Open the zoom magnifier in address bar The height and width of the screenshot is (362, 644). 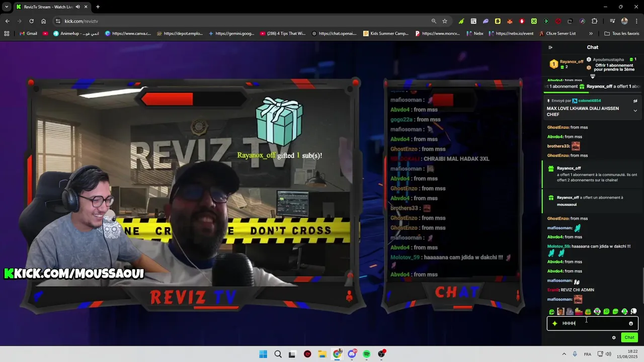434,21
